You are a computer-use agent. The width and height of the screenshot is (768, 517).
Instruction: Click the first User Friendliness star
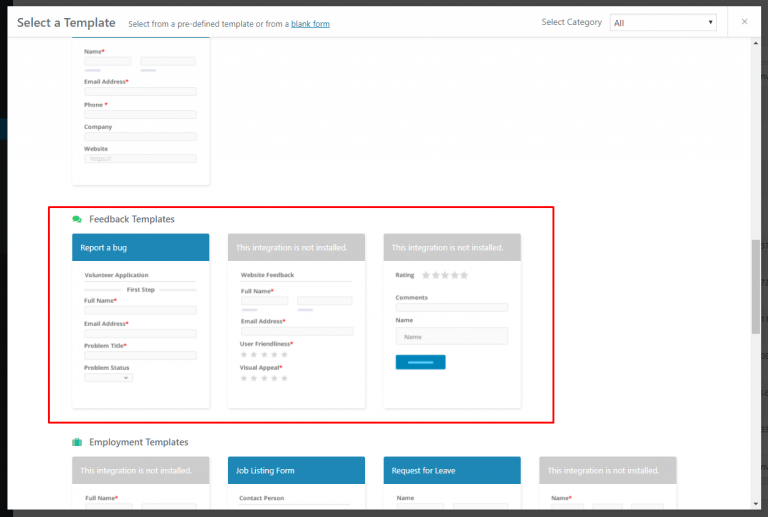point(244,354)
